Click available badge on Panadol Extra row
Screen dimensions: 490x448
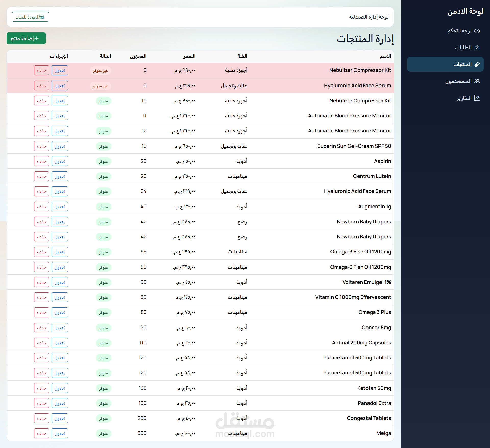pos(103,403)
